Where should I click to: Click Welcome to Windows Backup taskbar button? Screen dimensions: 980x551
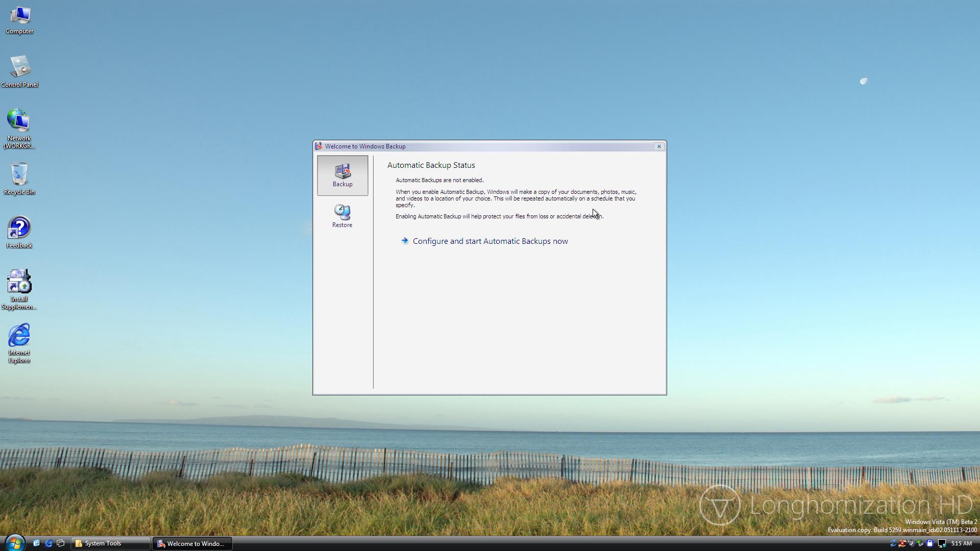click(x=192, y=543)
